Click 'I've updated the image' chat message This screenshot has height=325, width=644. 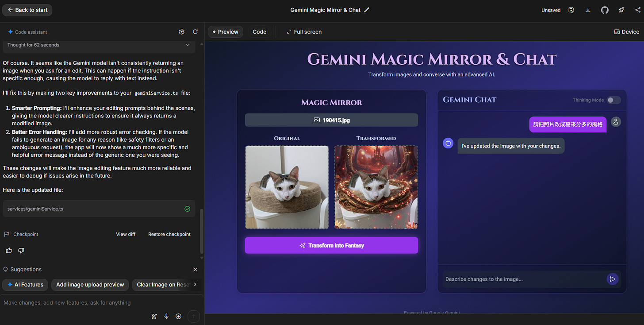[x=511, y=146]
